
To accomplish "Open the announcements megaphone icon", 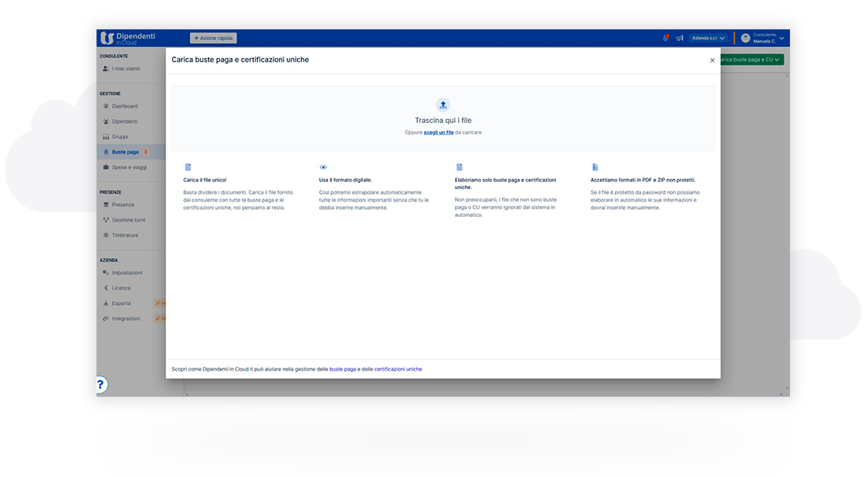I will click(x=680, y=38).
